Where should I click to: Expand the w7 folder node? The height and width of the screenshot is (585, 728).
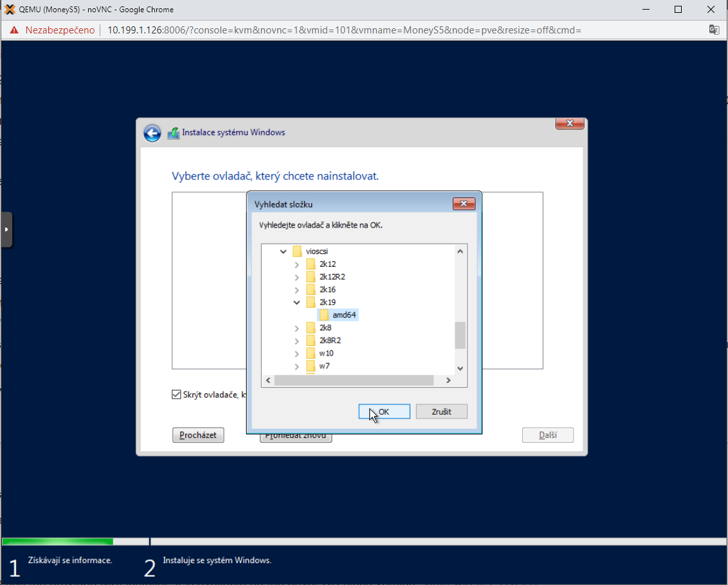296,366
